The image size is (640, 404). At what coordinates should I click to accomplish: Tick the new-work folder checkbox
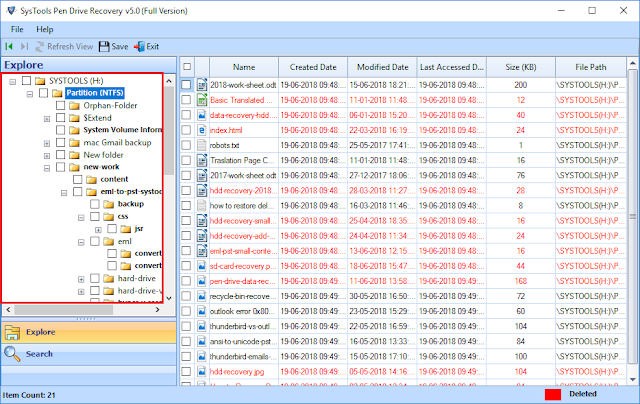tap(60, 167)
